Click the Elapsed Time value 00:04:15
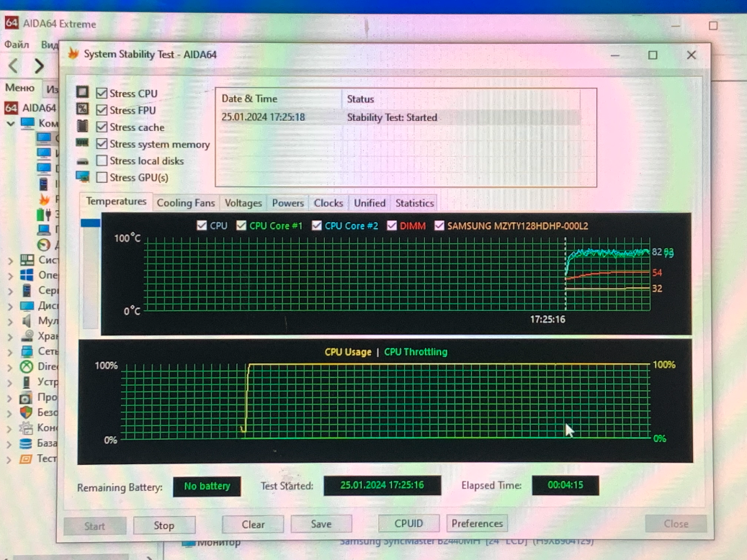Viewport: 747px width, 560px height. 565,484
